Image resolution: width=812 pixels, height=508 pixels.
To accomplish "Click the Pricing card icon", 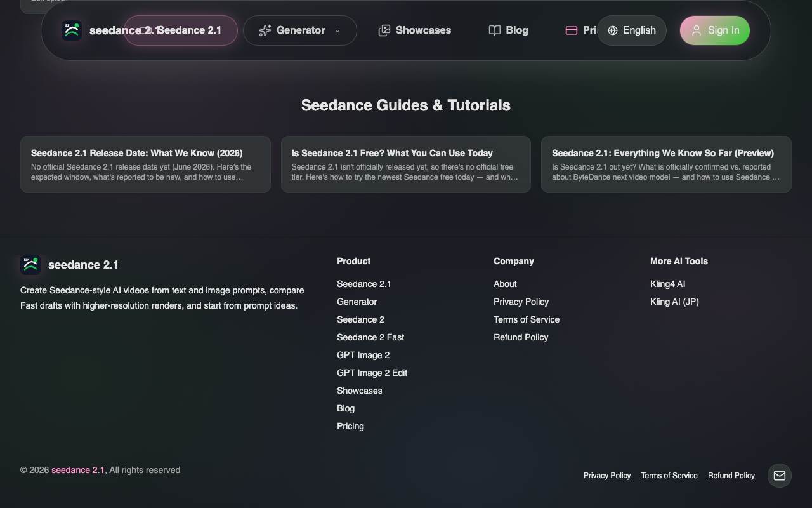I will point(572,30).
